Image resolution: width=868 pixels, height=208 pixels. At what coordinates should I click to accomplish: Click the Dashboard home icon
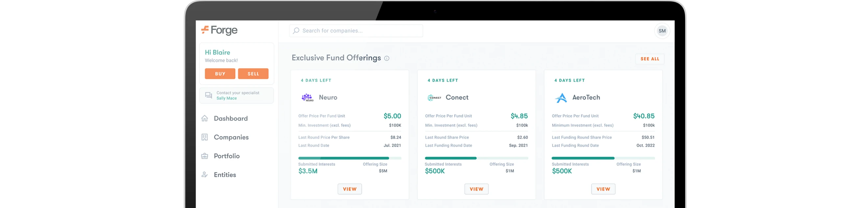tap(205, 118)
